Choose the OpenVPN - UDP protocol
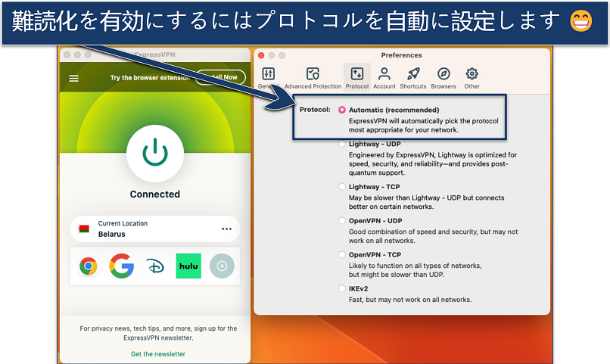 click(342, 220)
